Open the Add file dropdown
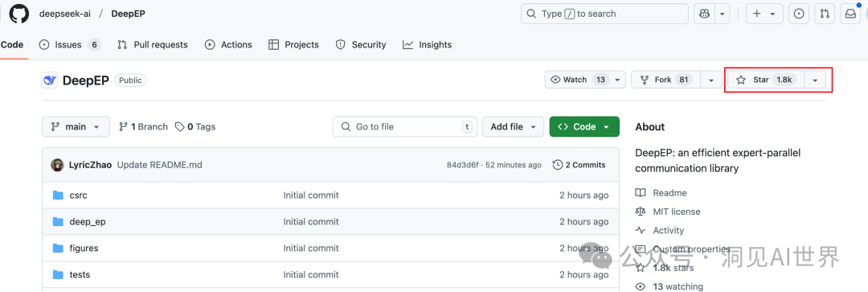The image size is (868, 292). pos(513,127)
